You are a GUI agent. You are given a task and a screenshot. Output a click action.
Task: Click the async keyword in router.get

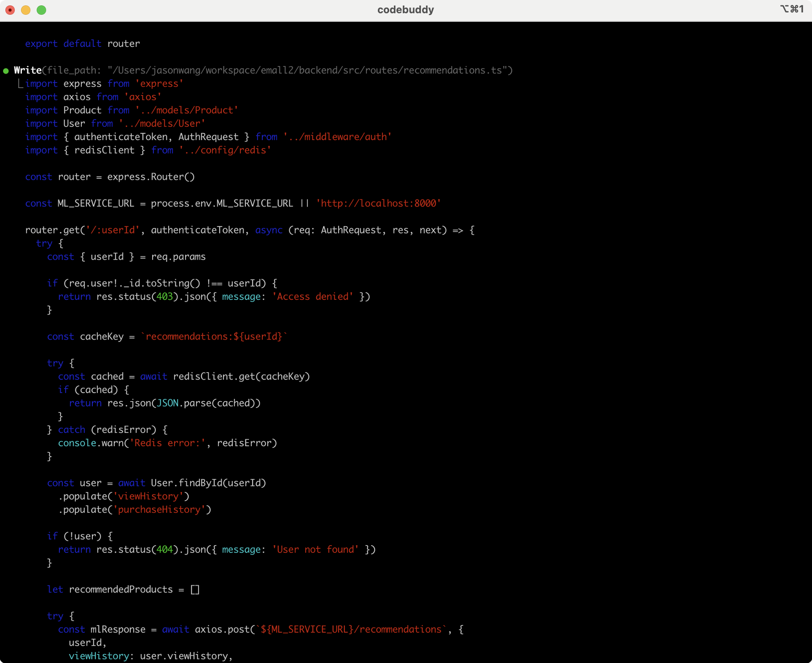[269, 230]
